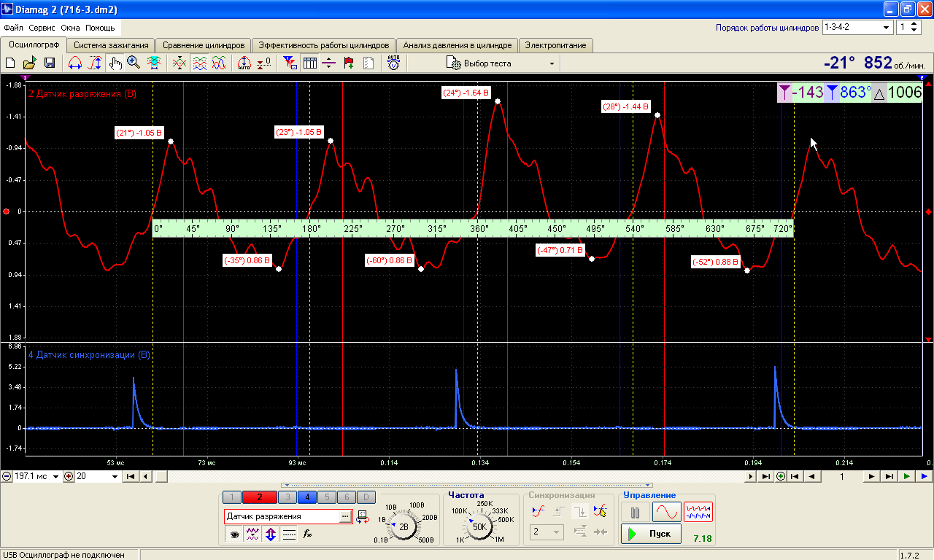Image resolution: width=934 pixels, height=560 pixels.
Task: Click the trigger level hand cursor icon
Action: [600, 511]
